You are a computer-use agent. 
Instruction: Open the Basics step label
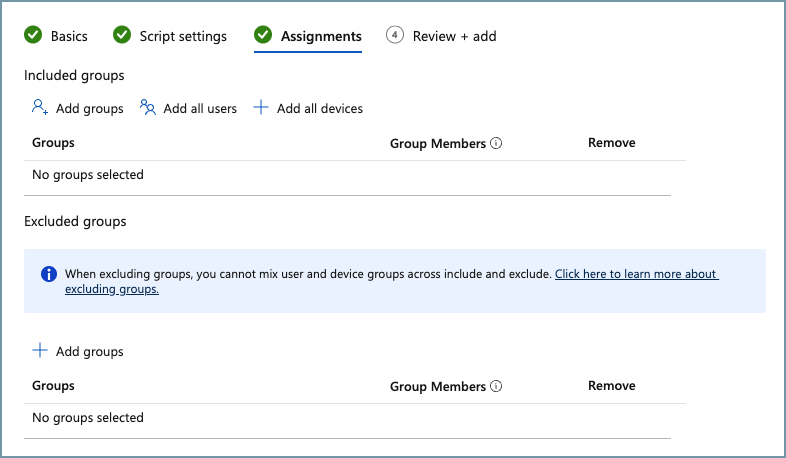[x=69, y=37]
